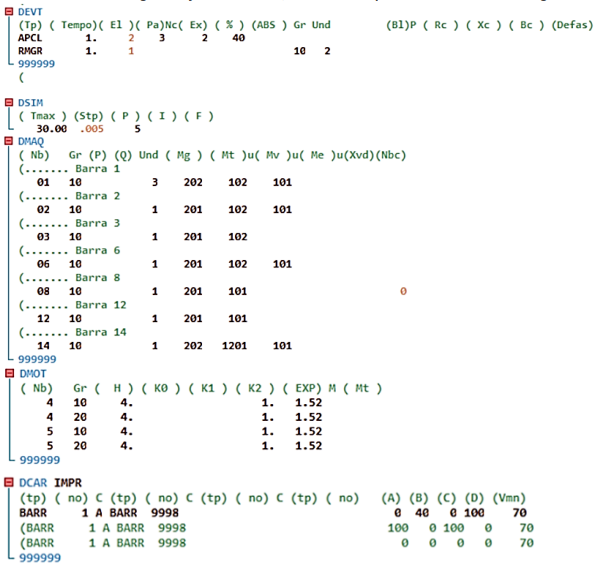
Task: Click the first DMOT row 4 10
Action: (x=184, y=403)
